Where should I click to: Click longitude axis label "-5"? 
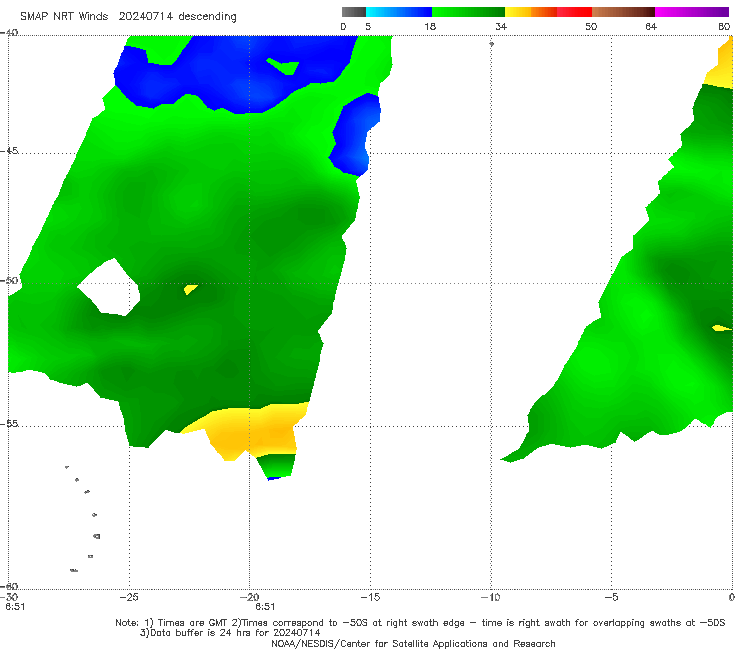[x=611, y=597]
